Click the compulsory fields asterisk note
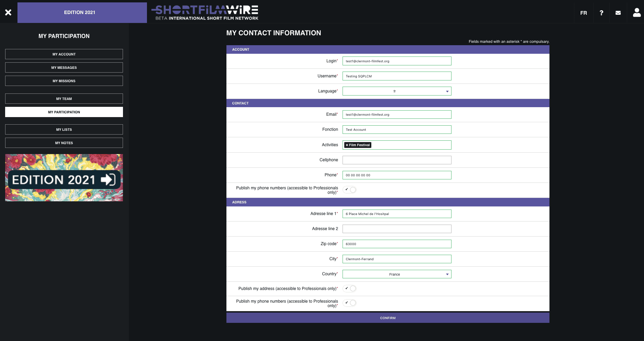This screenshot has width=644, height=341. [509, 41]
